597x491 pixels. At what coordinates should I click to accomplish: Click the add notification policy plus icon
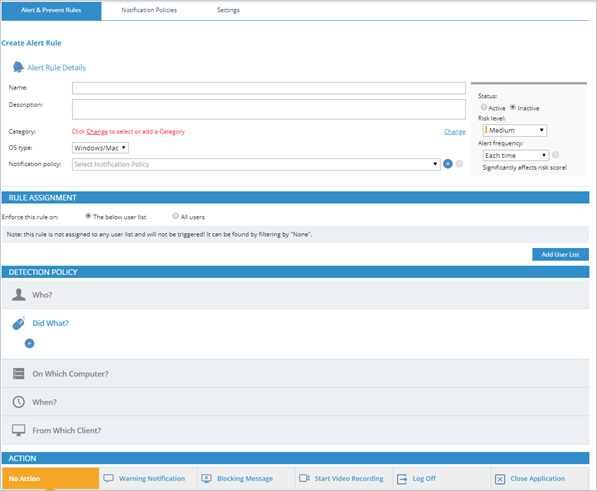pyautogui.click(x=448, y=164)
